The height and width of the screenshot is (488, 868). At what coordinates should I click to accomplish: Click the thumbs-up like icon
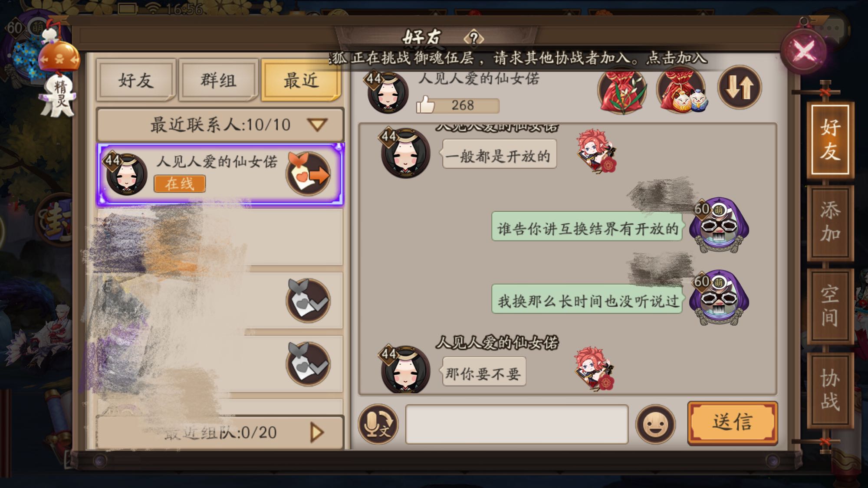(426, 105)
